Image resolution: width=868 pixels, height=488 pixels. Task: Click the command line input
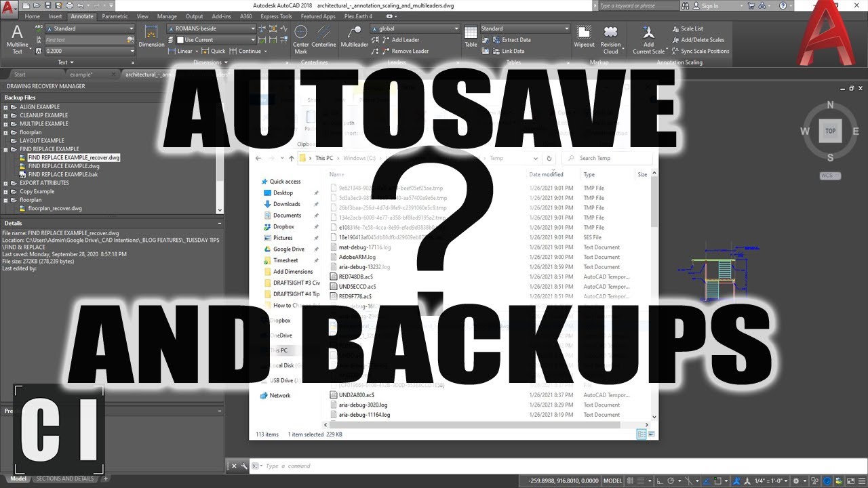[556, 466]
